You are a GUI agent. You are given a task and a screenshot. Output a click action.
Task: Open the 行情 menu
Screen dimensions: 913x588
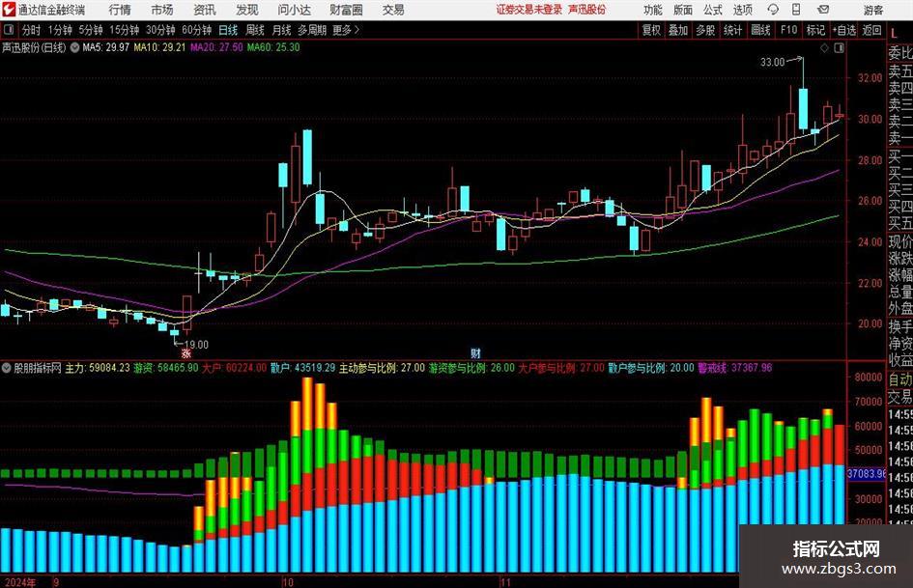[x=120, y=10]
